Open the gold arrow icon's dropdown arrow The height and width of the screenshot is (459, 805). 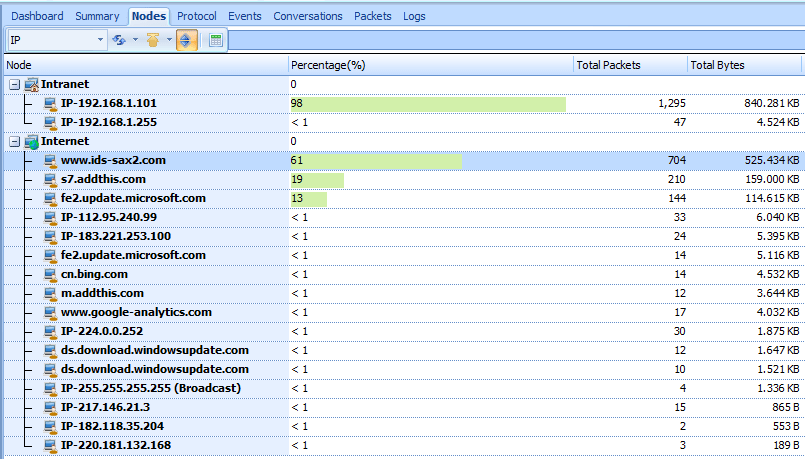pyautogui.click(x=168, y=40)
